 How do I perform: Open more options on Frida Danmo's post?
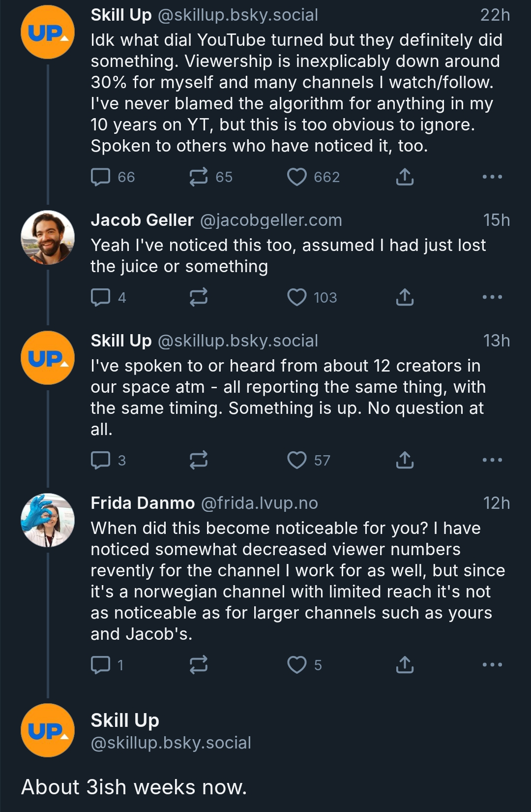pyautogui.click(x=492, y=665)
